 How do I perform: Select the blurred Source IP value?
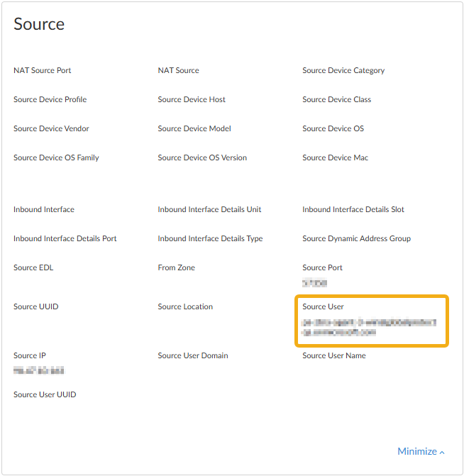(39, 371)
